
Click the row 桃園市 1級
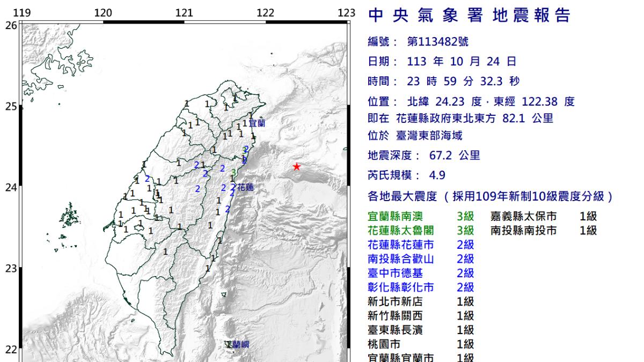tap(421, 344)
